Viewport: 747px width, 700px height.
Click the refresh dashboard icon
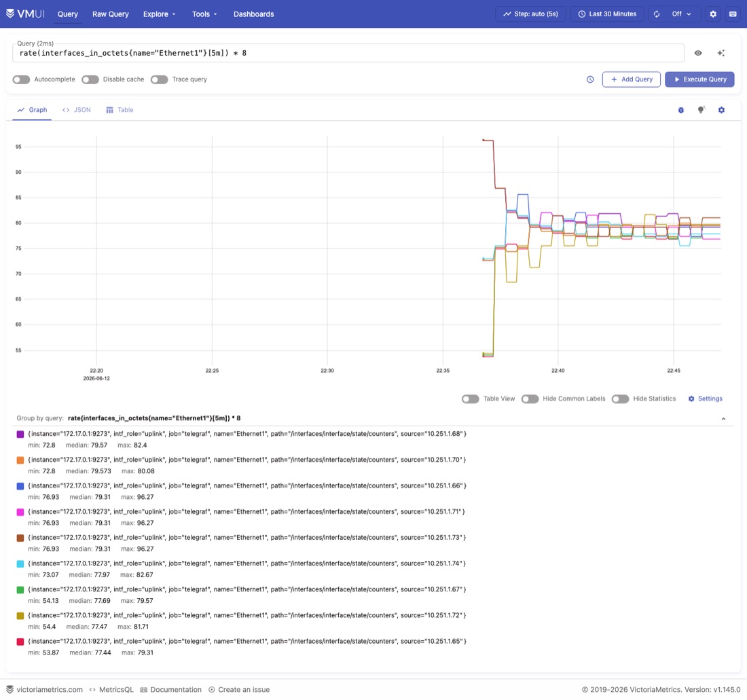tap(657, 14)
